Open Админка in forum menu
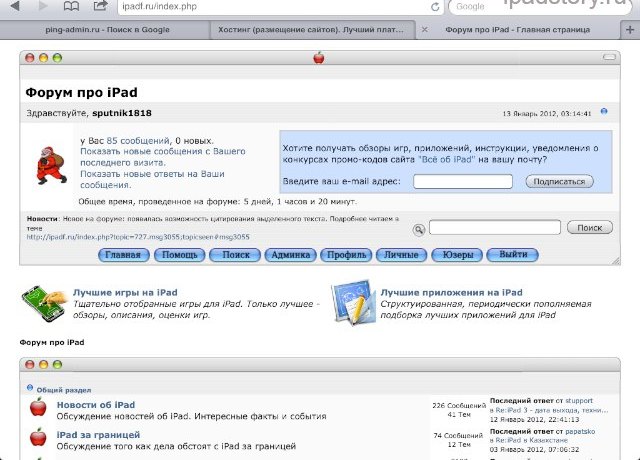 (291, 255)
